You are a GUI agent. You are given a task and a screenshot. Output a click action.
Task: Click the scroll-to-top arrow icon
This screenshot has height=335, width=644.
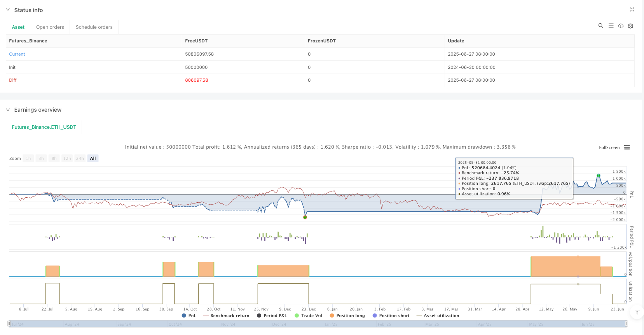[637, 312]
